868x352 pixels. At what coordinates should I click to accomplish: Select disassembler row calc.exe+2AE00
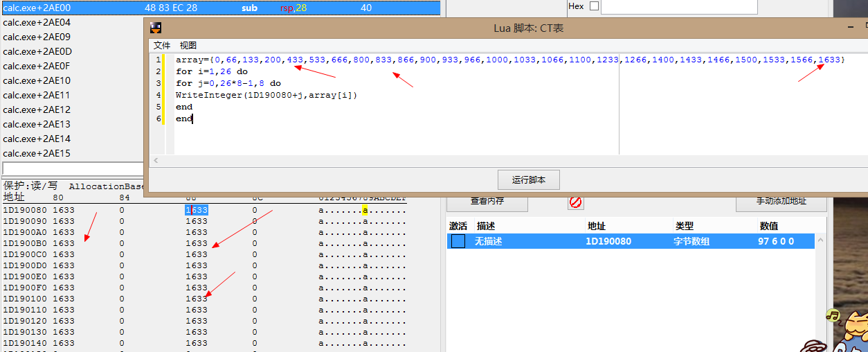tap(221, 8)
